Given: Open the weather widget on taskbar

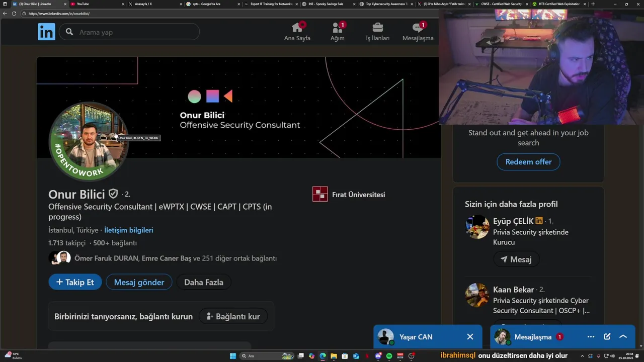Looking at the screenshot, I should [x=13, y=356].
